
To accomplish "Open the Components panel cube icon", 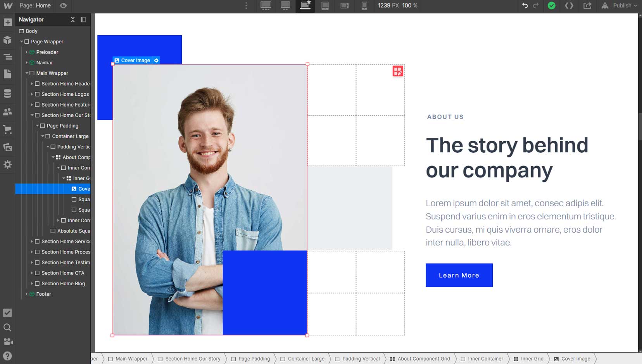I will (x=7, y=40).
